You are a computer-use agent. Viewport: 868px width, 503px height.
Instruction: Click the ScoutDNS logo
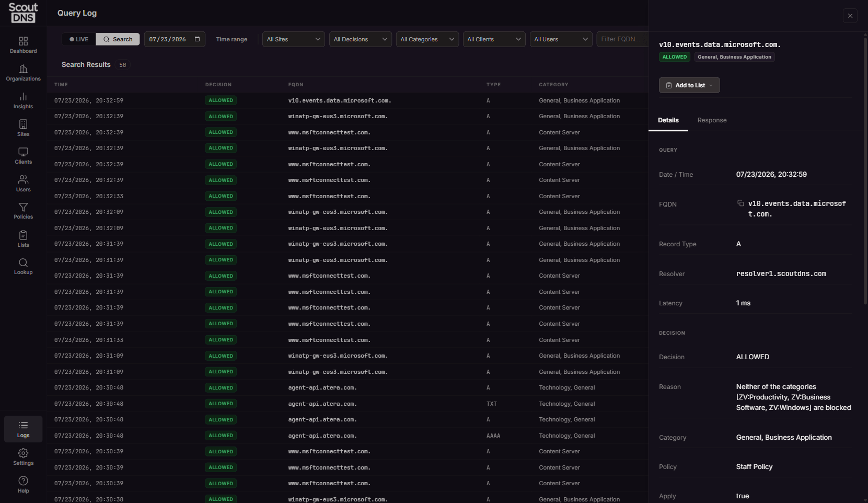[x=24, y=13]
